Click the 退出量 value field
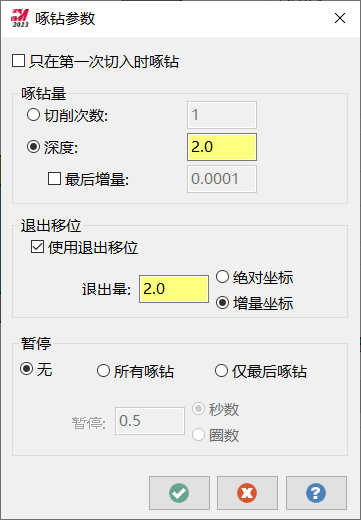The image size is (361, 520). click(x=174, y=289)
